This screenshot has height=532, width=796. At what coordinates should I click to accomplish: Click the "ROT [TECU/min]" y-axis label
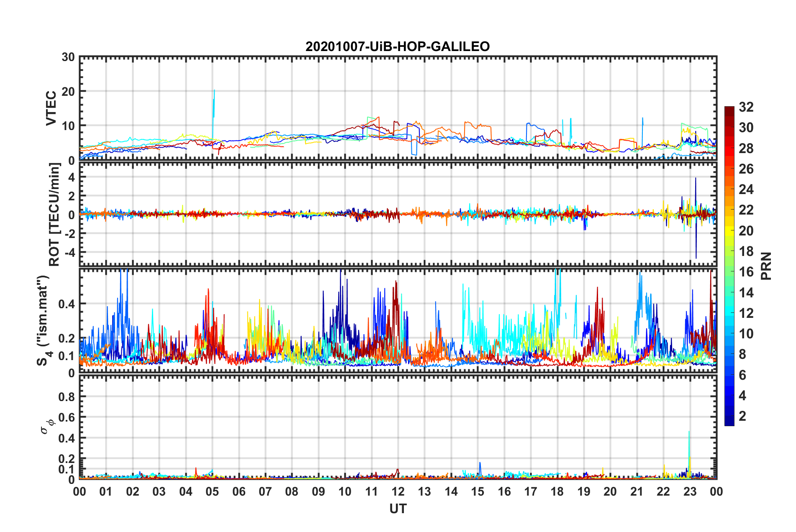[x=54, y=215]
